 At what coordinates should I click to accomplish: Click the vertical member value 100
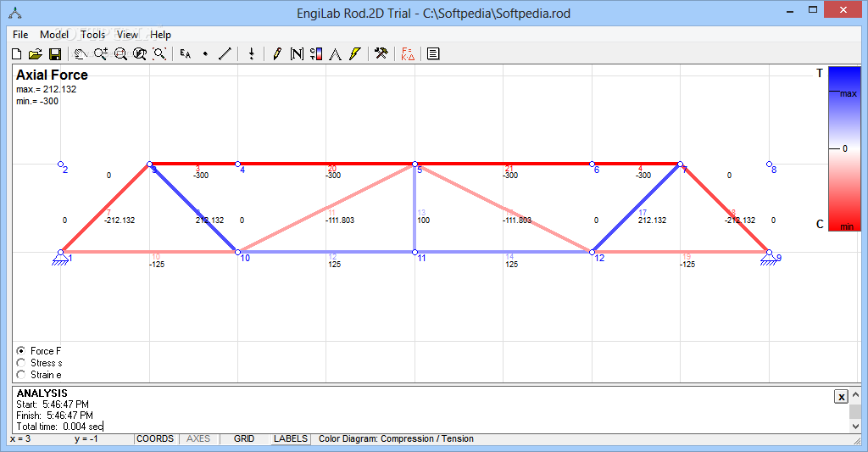tap(424, 220)
